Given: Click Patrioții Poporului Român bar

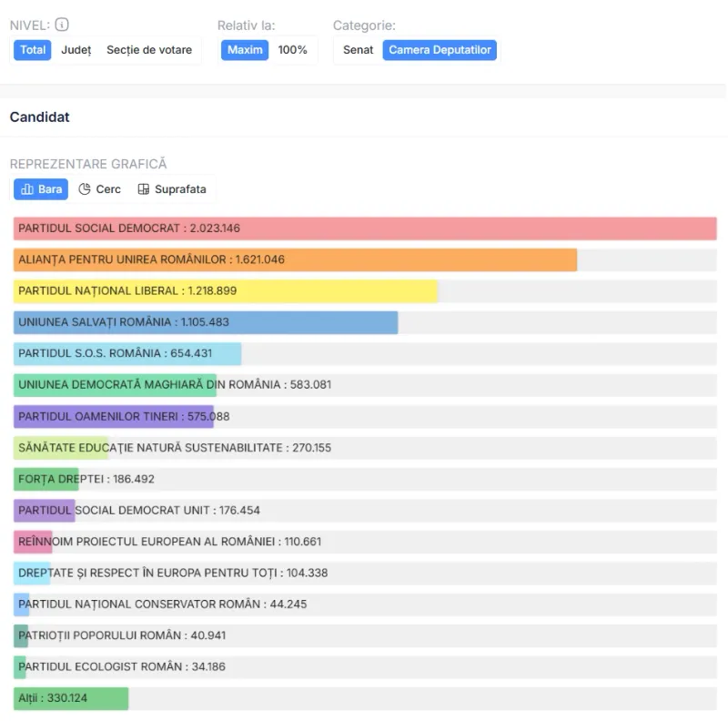Looking at the screenshot, I should click(21, 635).
